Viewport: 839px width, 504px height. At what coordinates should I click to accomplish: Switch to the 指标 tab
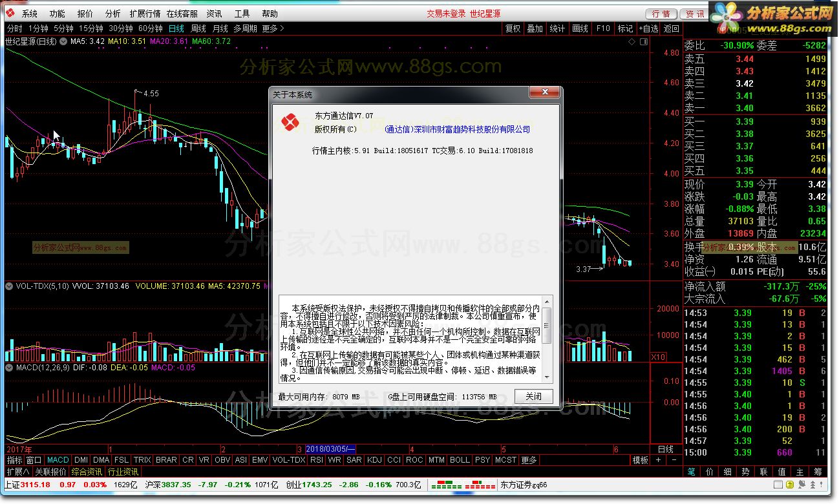tap(14, 460)
